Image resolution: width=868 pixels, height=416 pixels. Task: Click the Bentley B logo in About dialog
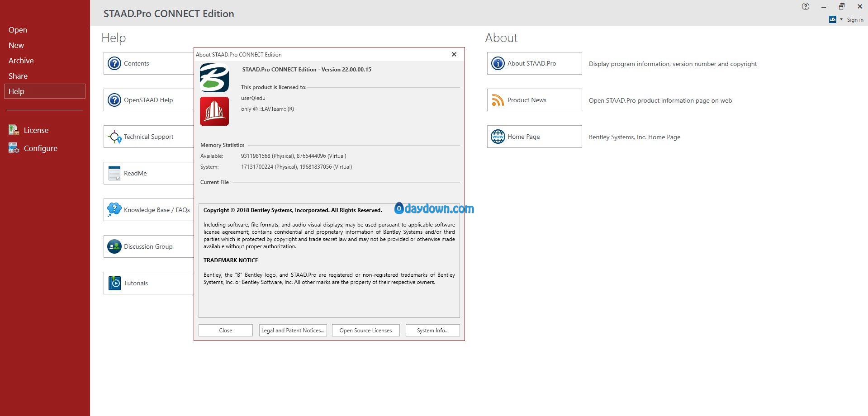tap(214, 78)
